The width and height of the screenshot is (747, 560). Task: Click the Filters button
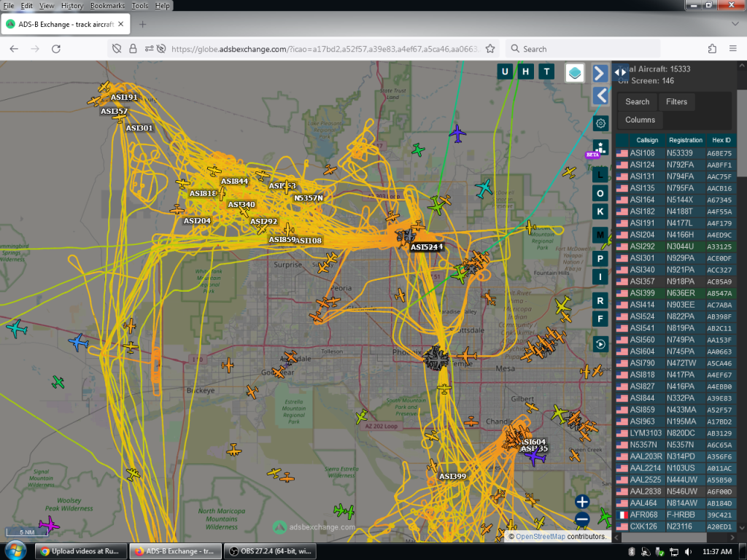[676, 101]
